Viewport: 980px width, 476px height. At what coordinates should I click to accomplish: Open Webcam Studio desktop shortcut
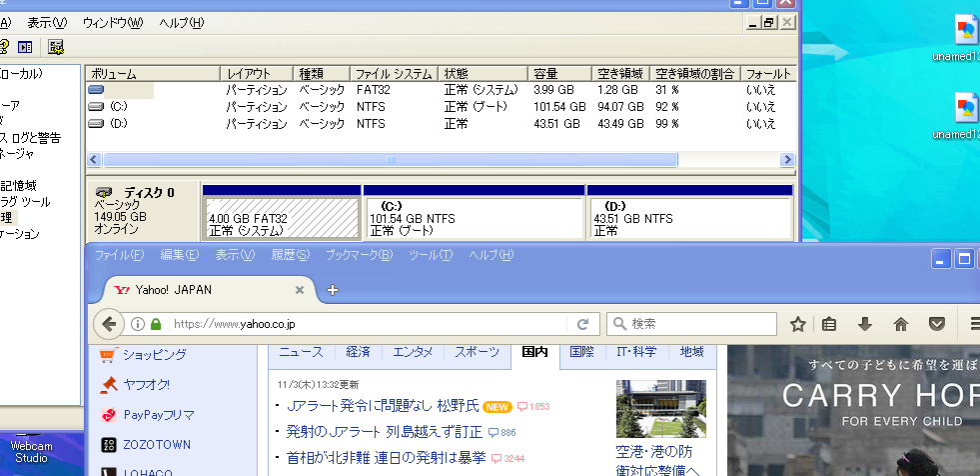(x=31, y=452)
